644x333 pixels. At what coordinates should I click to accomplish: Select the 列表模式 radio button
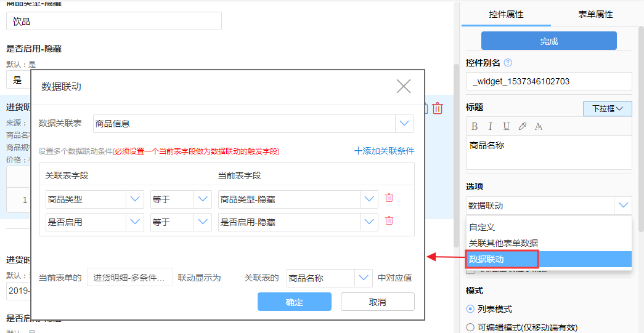coord(470,309)
